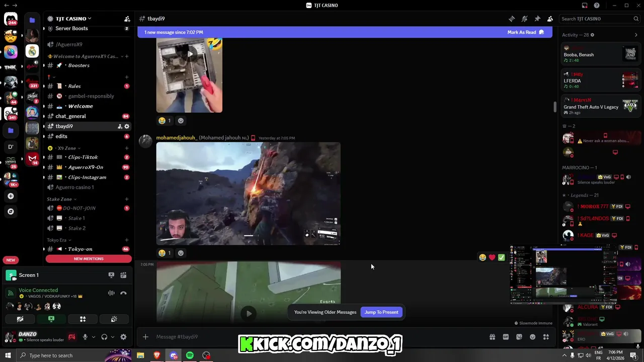This screenshot has width=644, height=362.
Task: Add channel to Stake Zone category
Action: [127, 199]
